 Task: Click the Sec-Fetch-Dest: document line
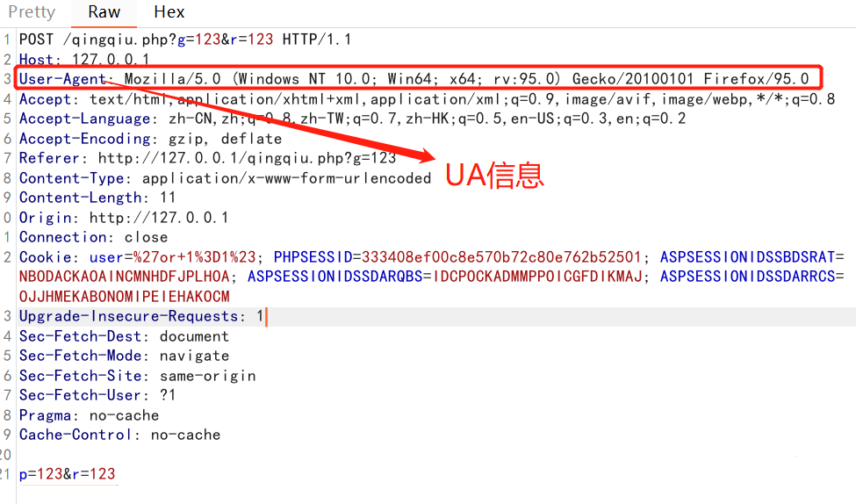pyautogui.click(x=124, y=336)
